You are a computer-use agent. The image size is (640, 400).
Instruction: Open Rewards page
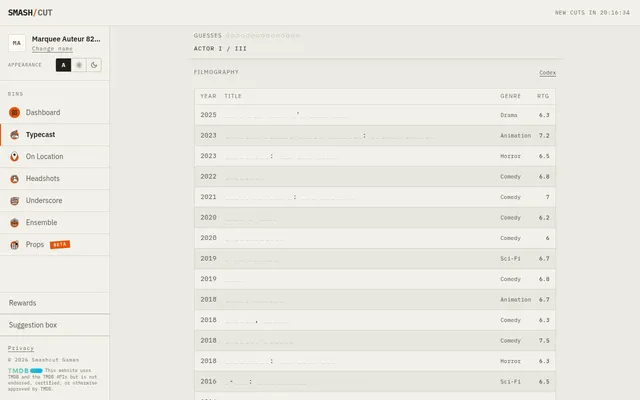tap(55, 303)
